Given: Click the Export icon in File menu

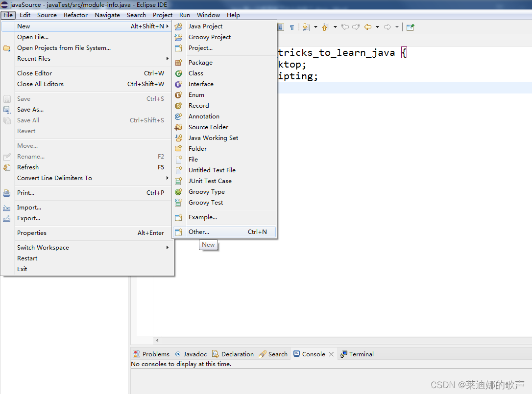Looking at the screenshot, I should point(7,219).
